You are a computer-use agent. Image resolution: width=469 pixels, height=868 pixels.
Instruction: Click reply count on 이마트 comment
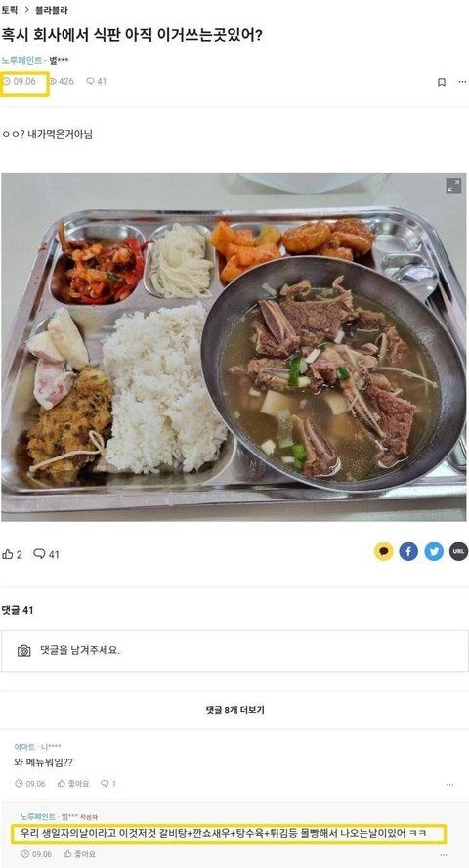click(x=108, y=783)
